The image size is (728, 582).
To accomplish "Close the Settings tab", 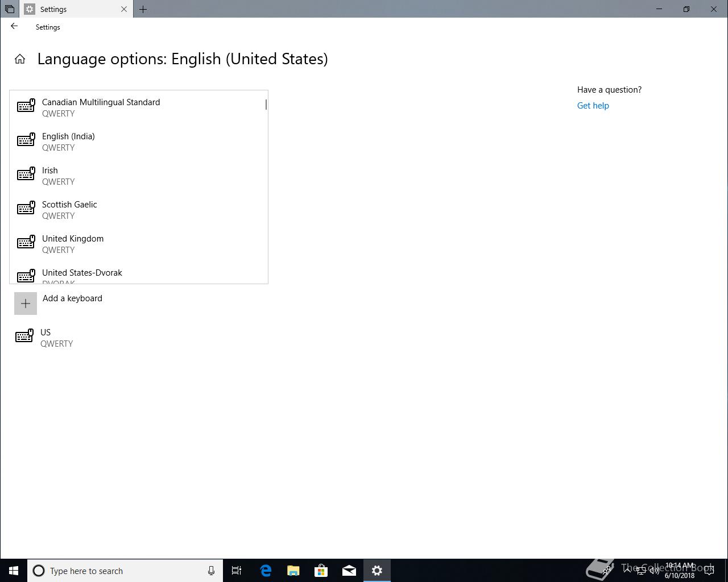I will point(124,9).
